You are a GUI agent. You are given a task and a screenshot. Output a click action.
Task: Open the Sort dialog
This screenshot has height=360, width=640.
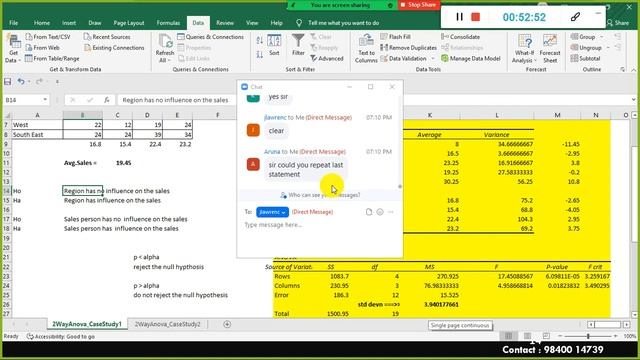[274, 45]
